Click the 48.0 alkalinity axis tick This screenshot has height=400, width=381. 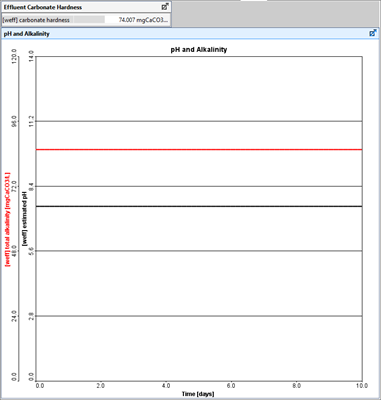point(14,251)
